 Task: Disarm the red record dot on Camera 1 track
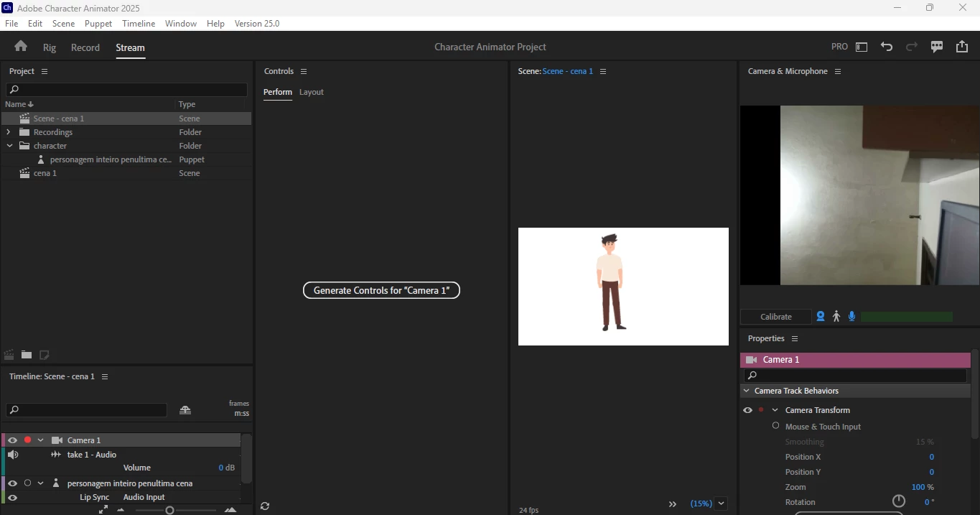coord(27,440)
